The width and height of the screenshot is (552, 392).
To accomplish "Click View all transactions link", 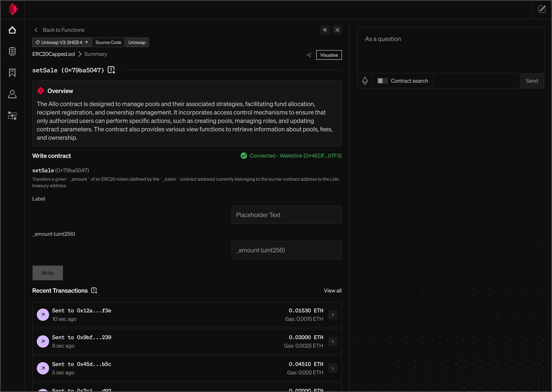I will [x=333, y=291].
